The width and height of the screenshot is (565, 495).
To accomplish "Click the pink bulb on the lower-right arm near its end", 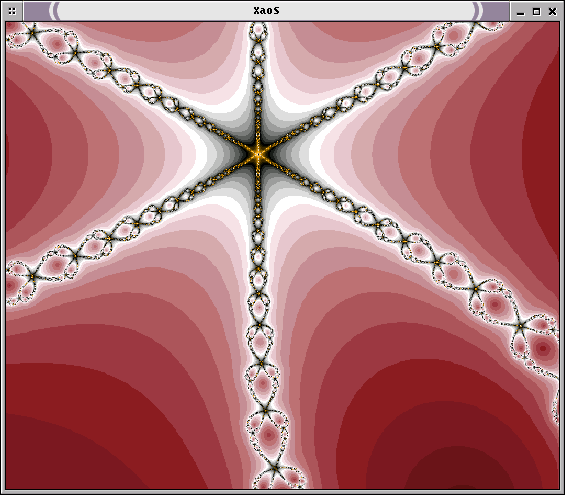I will click(496, 304).
